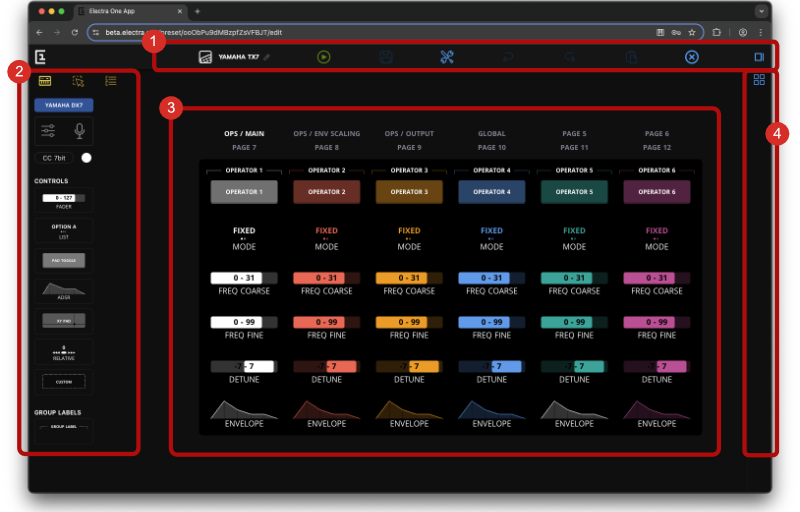Select the controls palette tab icon

coord(45,81)
